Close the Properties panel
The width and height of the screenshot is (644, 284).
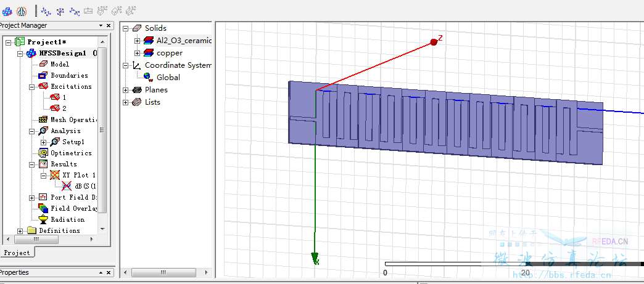109,272
